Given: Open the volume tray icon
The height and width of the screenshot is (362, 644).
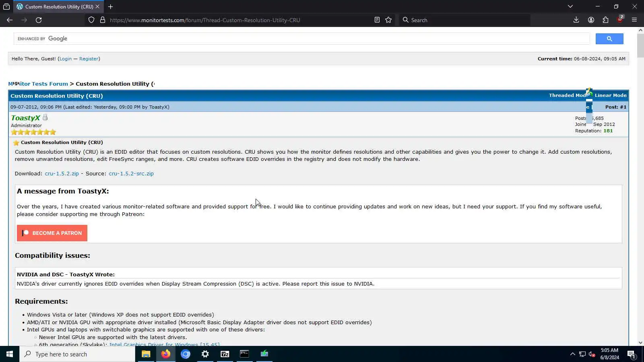Looking at the screenshot, I should (592, 354).
